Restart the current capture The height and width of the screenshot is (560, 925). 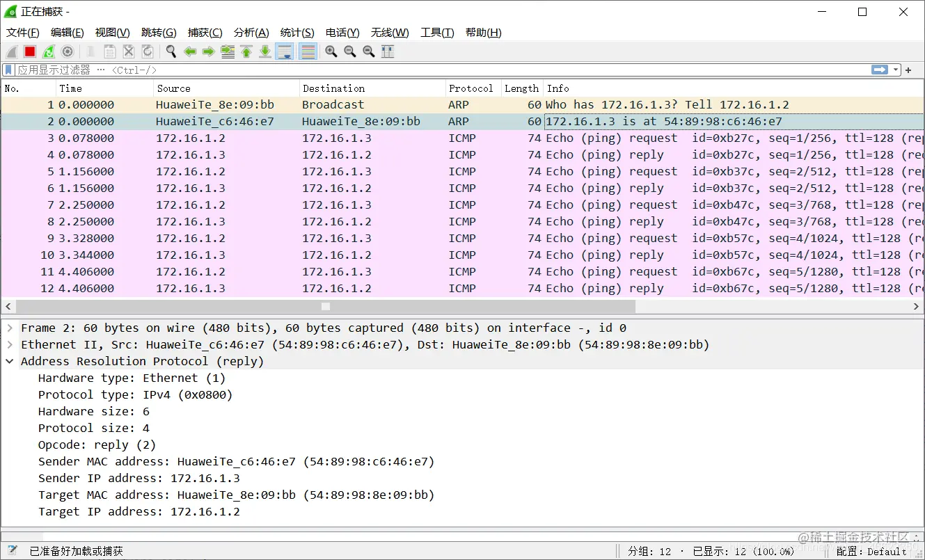49,51
